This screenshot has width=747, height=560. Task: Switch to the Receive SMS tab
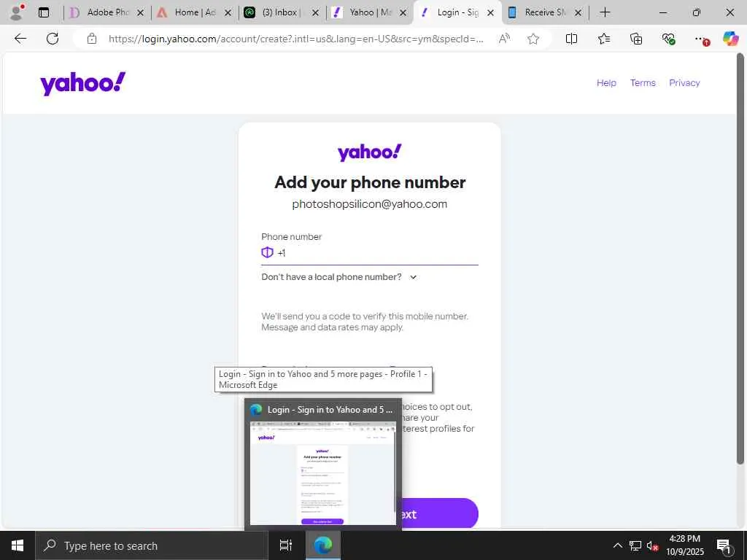(x=545, y=12)
